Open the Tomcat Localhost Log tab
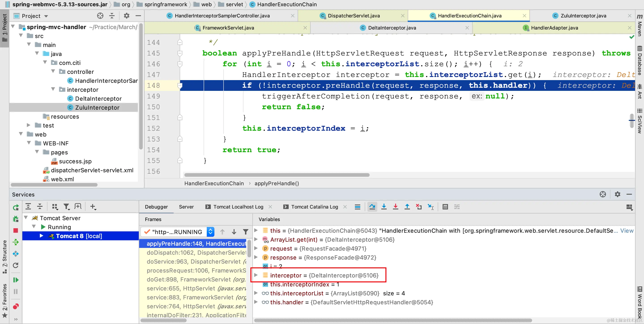This screenshot has height=324, width=644. [x=238, y=207]
